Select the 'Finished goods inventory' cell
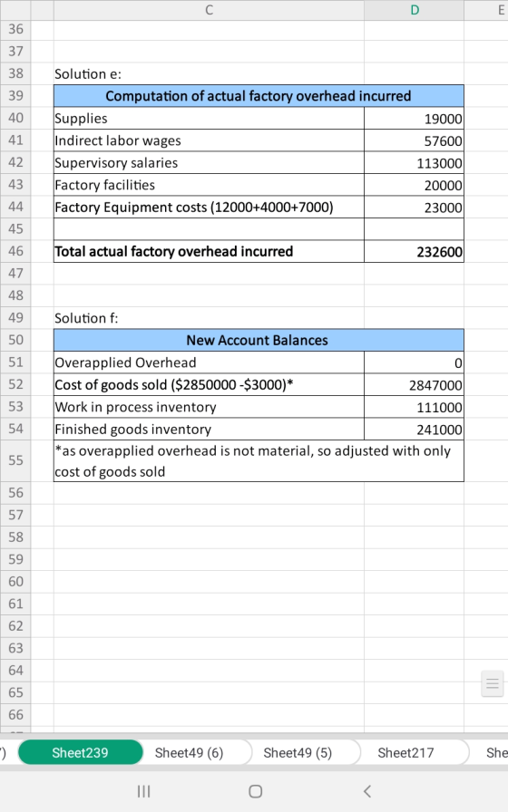Screen dimensions: 508x812 209,430
